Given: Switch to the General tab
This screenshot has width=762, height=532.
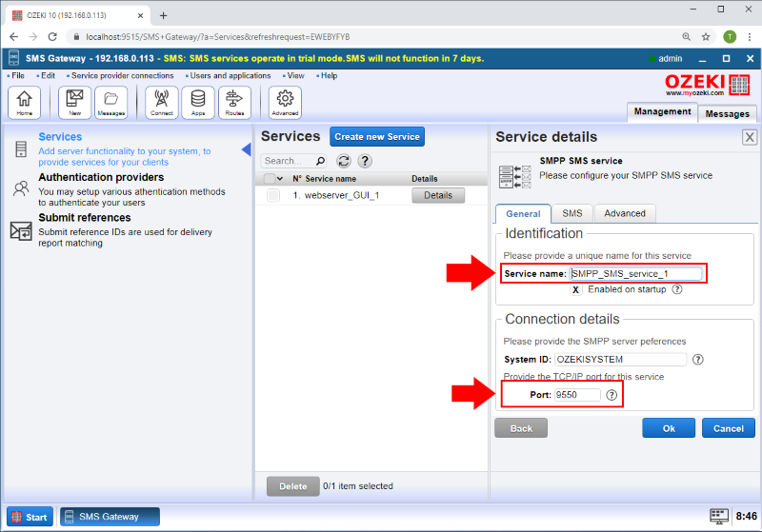Looking at the screenshot, I should pyautogui.click(x=523, y=214).
